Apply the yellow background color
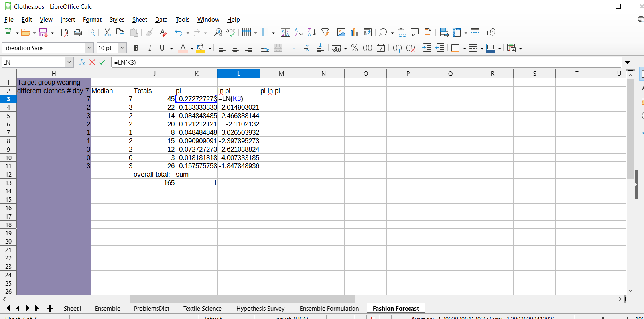 [x=201, y=48]
